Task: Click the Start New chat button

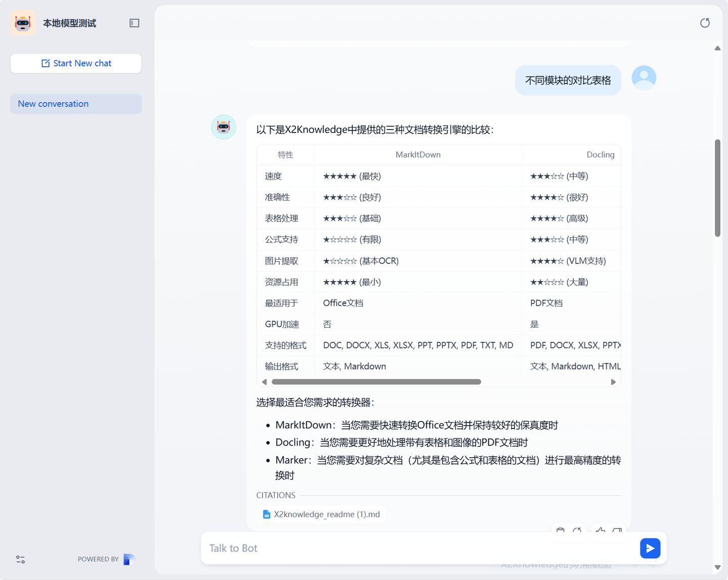Action: click(76, 63)
